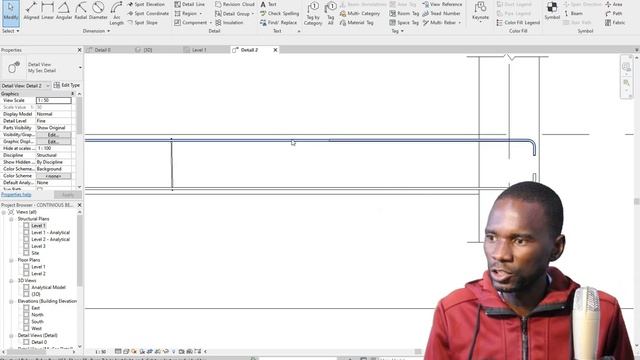640x360 pixels.
Task: Switch to the {3D} view tab
Action: (147, 50)
